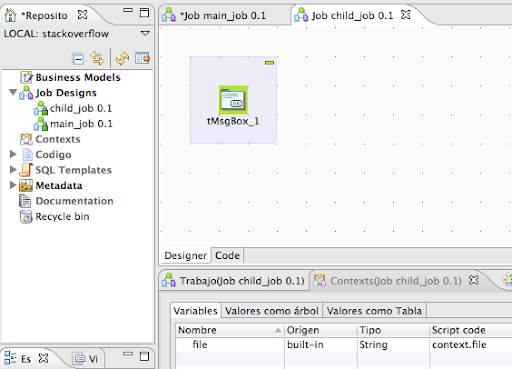The width and height of the screenshot is (512, 369).
Task: Select the Contexts node
Action: coord(58,139)
